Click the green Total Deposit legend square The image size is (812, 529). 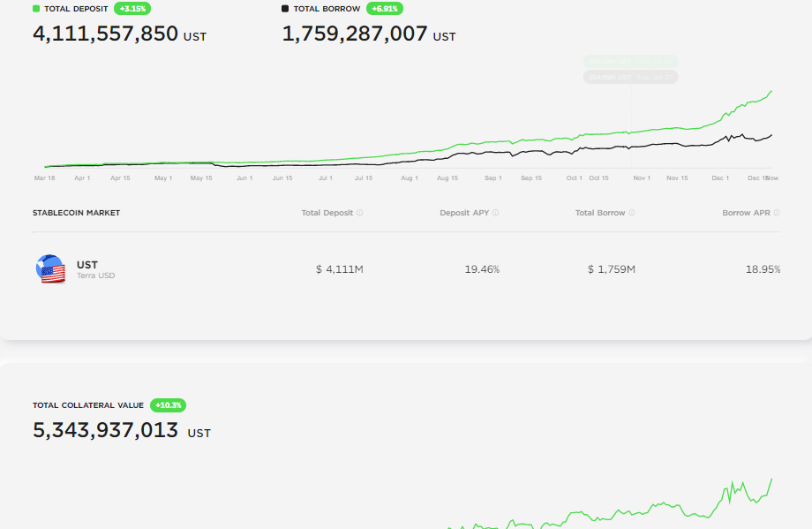[x=36, y=9]
